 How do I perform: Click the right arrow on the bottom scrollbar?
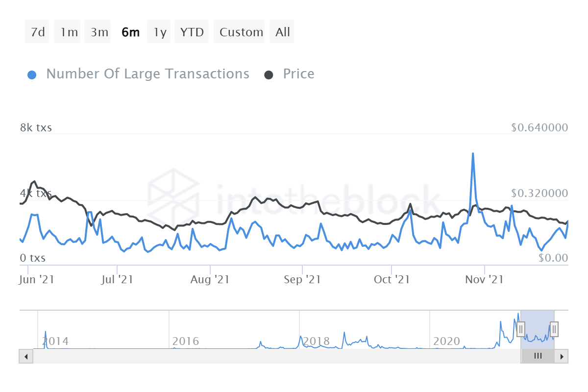(563, 356)
